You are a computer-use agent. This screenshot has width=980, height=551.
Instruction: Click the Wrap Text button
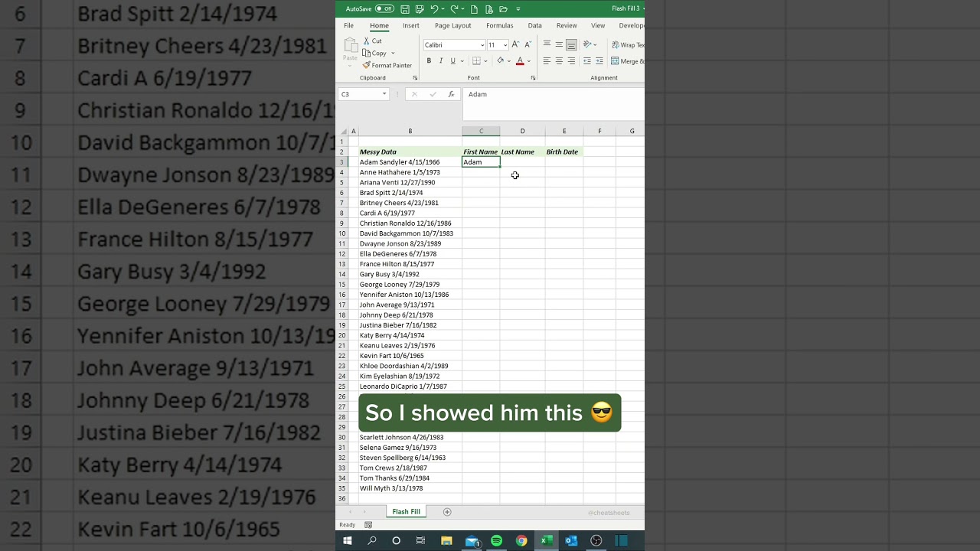tap(628, 45)
